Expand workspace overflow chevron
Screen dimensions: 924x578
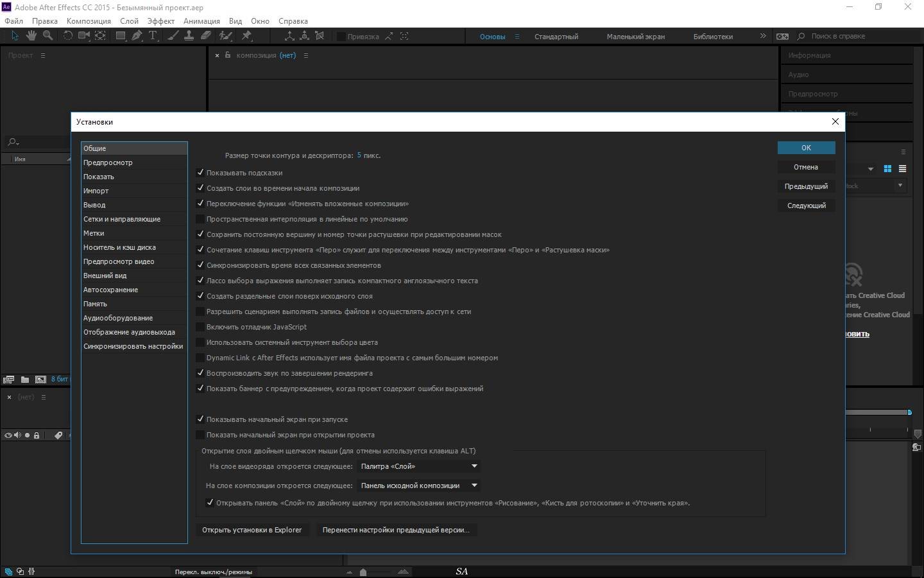point(763,36)
